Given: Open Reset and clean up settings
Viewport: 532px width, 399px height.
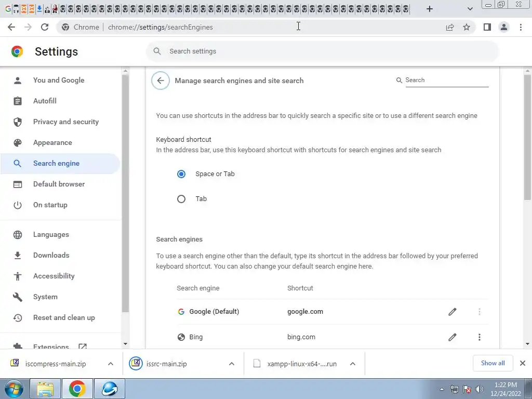Looking at the screenshot, I should [x=64, y=318].
